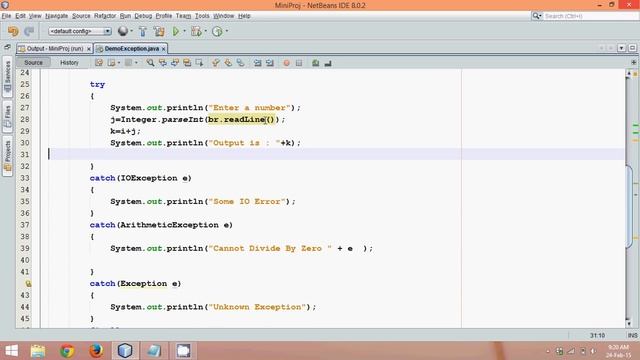Click the Back navigation icon in editor toolbar
This screenshot has height=360, width=640.
(x=111, y=63)
